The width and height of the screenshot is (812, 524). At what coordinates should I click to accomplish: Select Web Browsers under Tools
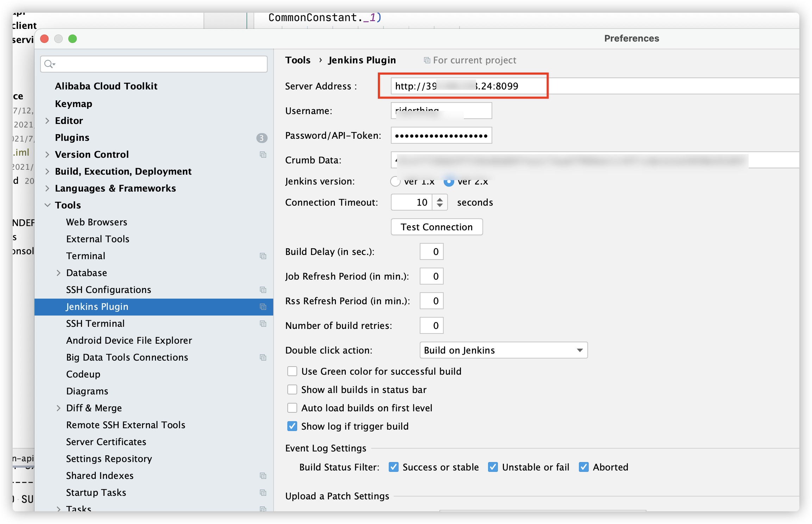96,222
